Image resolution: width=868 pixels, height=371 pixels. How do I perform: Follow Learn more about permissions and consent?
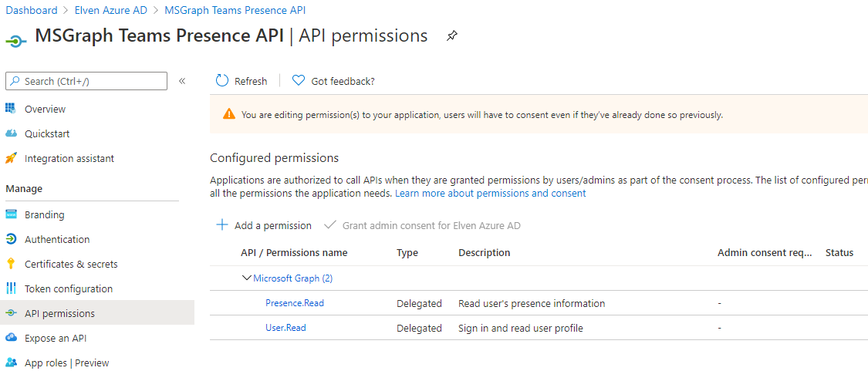pos(491,194)
